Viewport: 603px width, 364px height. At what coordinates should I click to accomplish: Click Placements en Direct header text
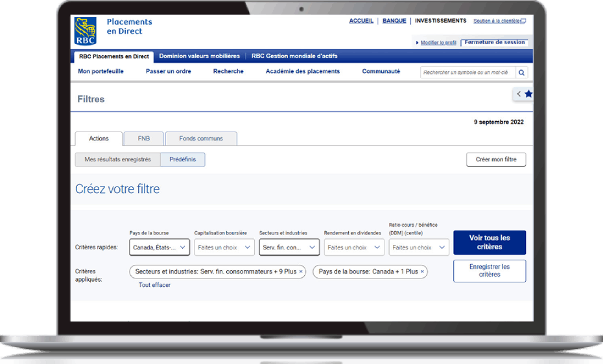129,27
